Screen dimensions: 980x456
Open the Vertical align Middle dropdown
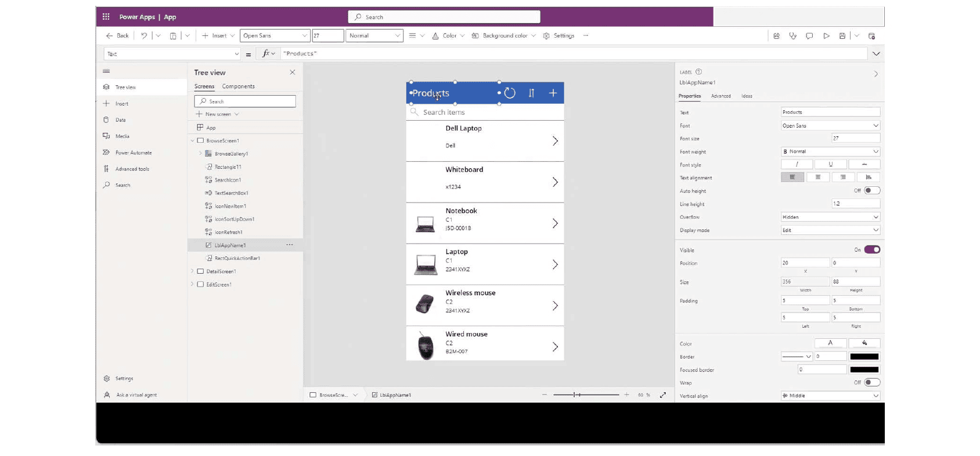[x=830, y=396]
